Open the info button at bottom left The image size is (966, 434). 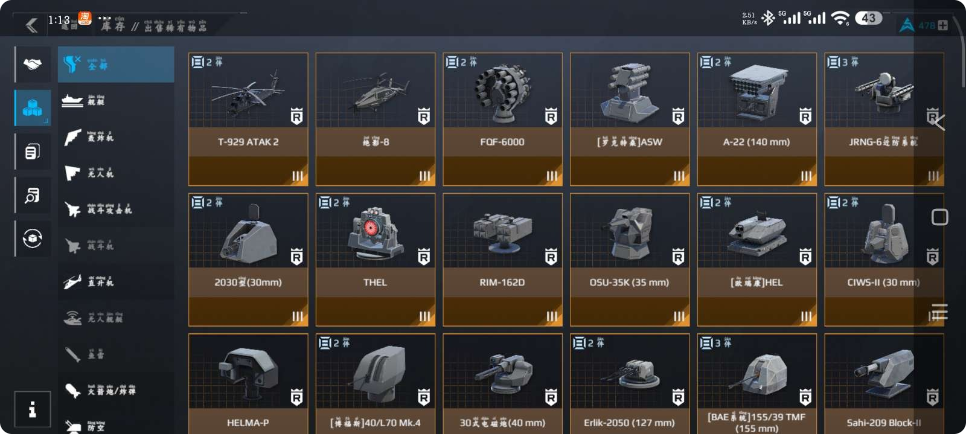coord(32,409)
